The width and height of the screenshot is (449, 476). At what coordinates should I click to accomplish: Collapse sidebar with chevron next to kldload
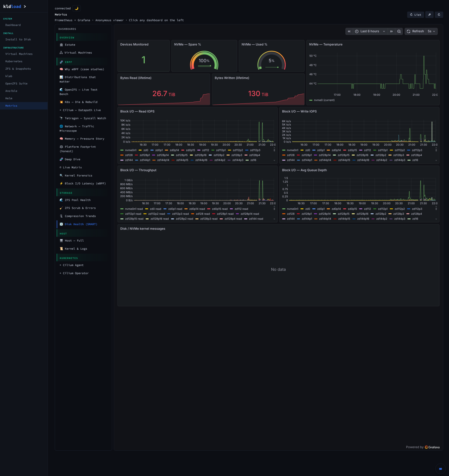coord(25,6)
